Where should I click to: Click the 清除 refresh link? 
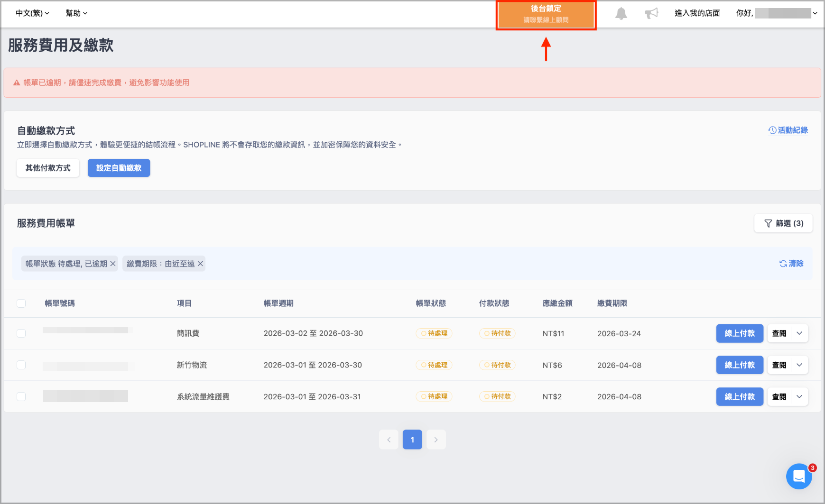coord(791,264)
